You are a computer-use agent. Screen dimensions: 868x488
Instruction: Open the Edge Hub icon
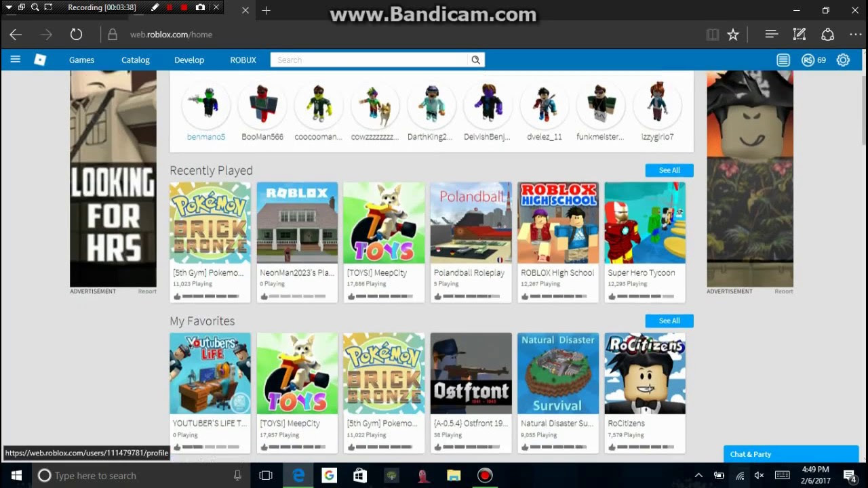[x=771, y=35]
